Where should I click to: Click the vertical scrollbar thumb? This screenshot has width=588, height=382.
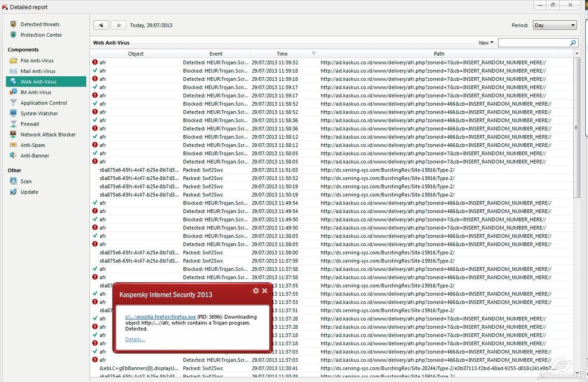click(577, 127)
